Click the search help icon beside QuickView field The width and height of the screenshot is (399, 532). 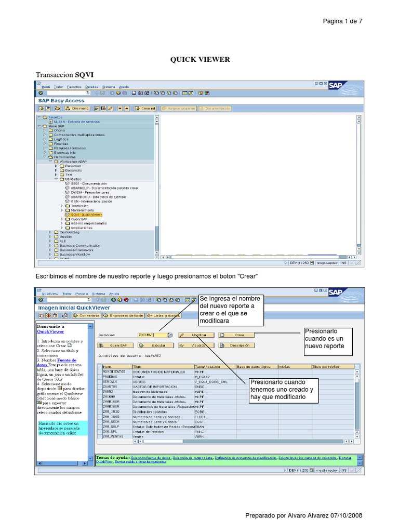(x=170, y=335)
